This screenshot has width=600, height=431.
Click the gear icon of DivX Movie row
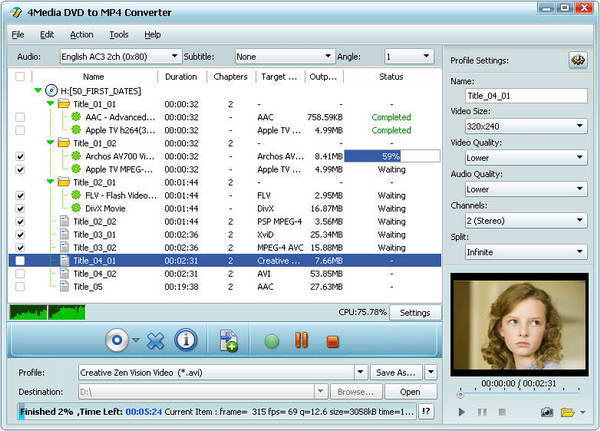[x=76, y=208]
